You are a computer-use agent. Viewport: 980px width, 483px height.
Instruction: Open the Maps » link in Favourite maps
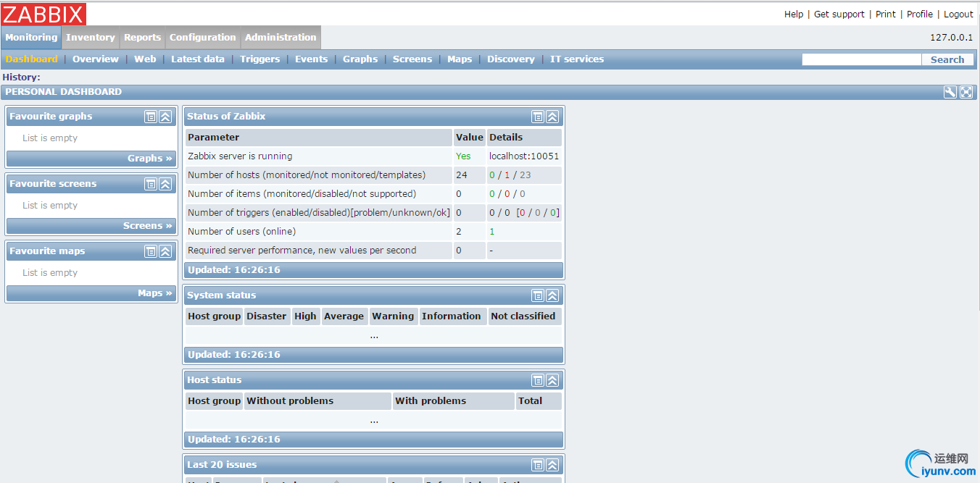pos(155,293)
